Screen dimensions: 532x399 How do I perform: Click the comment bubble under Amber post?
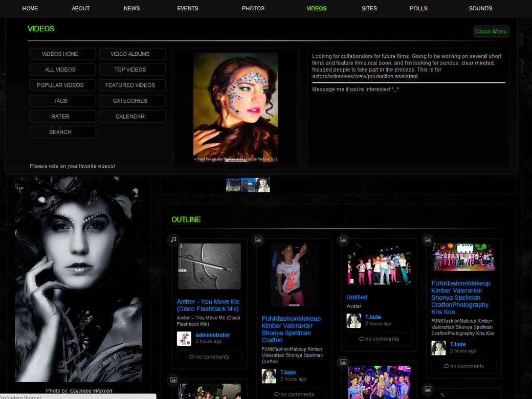click(192, 357)
